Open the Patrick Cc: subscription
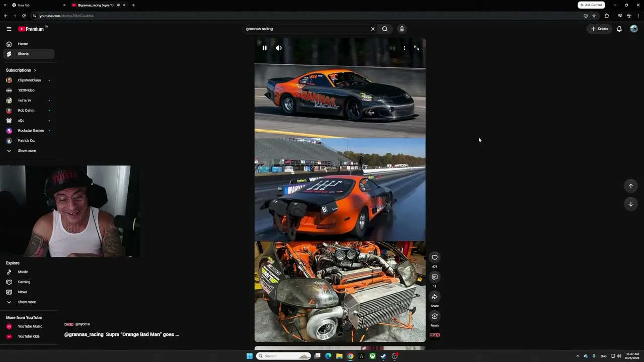This screenshot has width=644, height=362. point(29,141)
